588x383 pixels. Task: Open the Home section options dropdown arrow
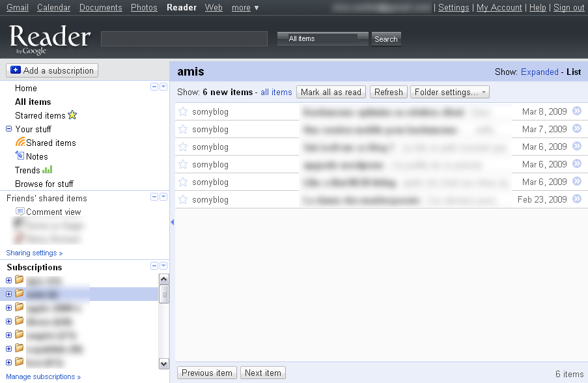(163, 87)
